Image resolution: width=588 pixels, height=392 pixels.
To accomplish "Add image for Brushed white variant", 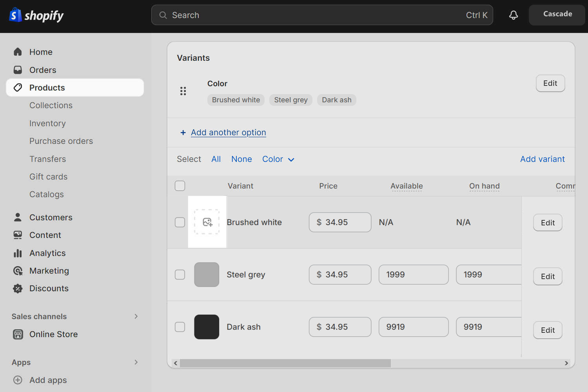I will pyautogui.click(x=207, y=222).
